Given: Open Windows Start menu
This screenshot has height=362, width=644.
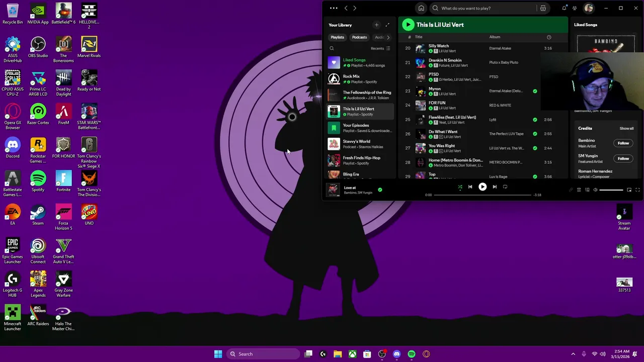Looking at the screenshot, I should [218, 354].
